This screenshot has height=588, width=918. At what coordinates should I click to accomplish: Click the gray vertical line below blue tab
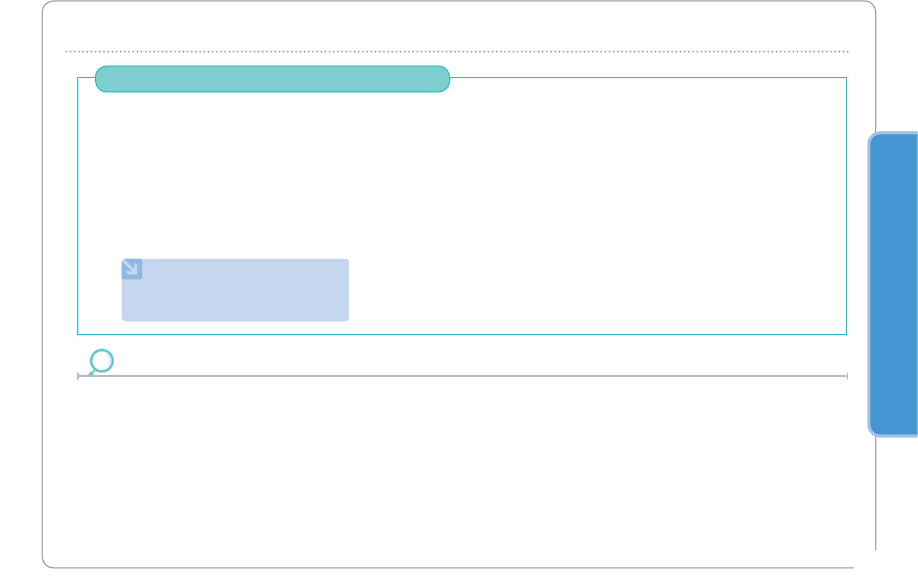pos(875,492)
